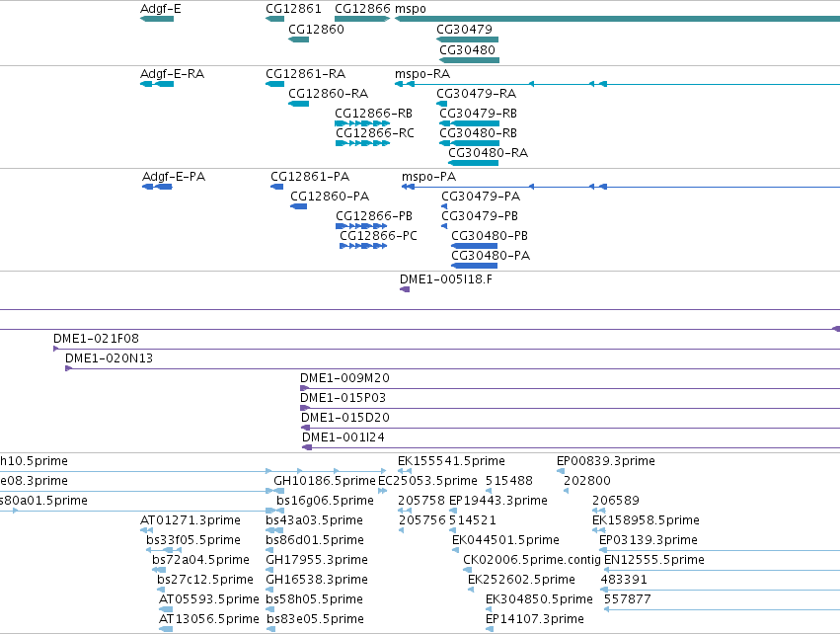Select the bs86d01.5prime EST

(269, 550)
